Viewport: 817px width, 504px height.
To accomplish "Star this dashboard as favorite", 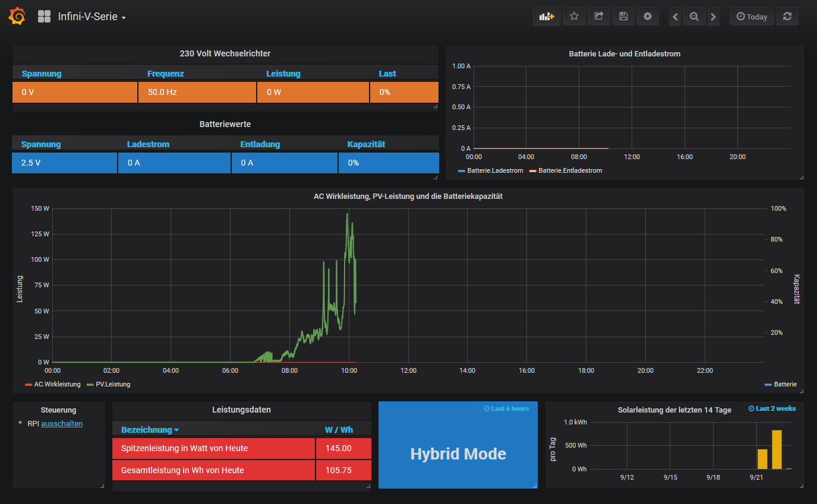I will 574,17.
